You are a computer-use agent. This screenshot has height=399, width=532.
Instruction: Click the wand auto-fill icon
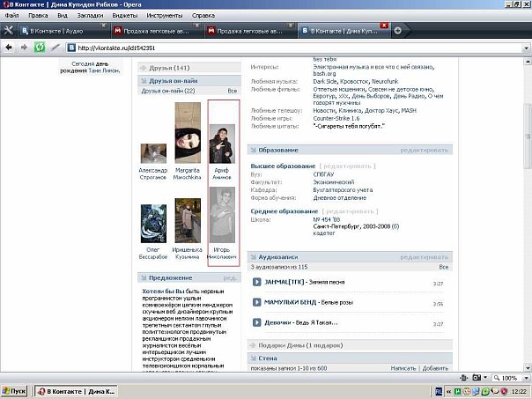pyautogui.click(x=55, y=48)
